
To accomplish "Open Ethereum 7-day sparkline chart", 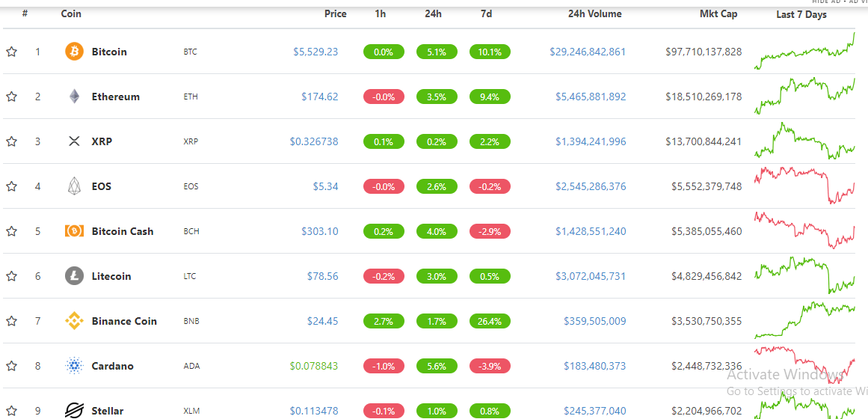I will pyautogui.click(x=804, y=96).
